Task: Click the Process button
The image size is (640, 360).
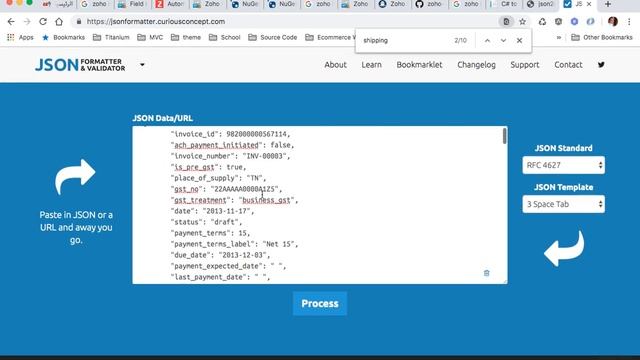Action: tap(320, 304)
